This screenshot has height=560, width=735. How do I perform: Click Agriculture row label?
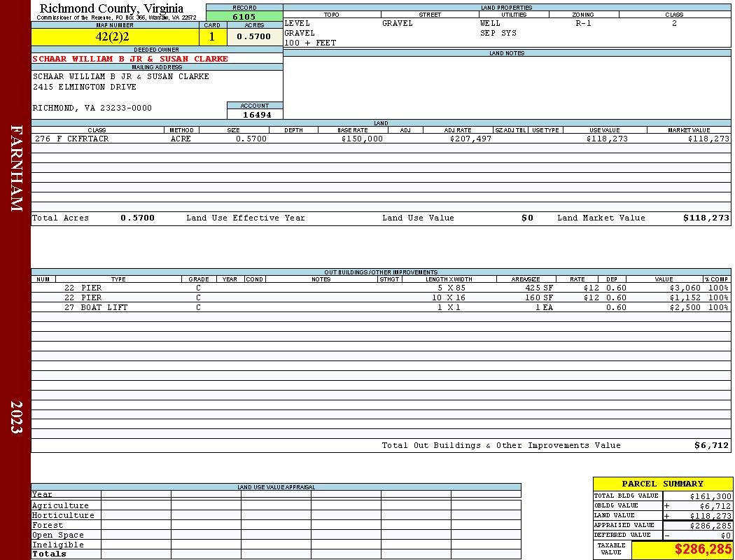(x=60, y=505)
